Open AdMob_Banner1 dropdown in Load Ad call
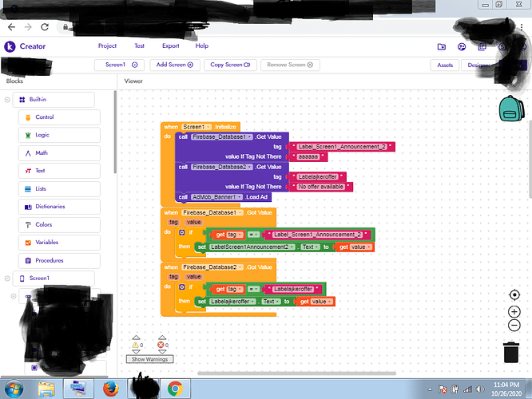The image size is (532, 399). pyautogui.click(x=216, y=197)
